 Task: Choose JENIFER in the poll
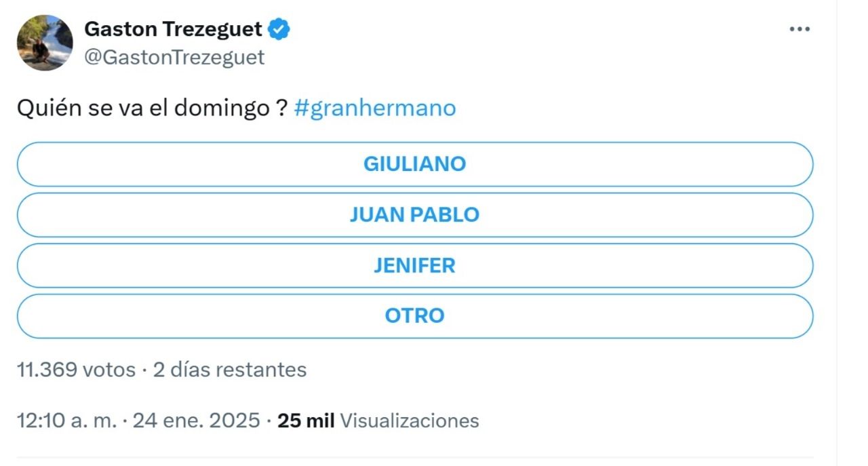coord(414,265)
